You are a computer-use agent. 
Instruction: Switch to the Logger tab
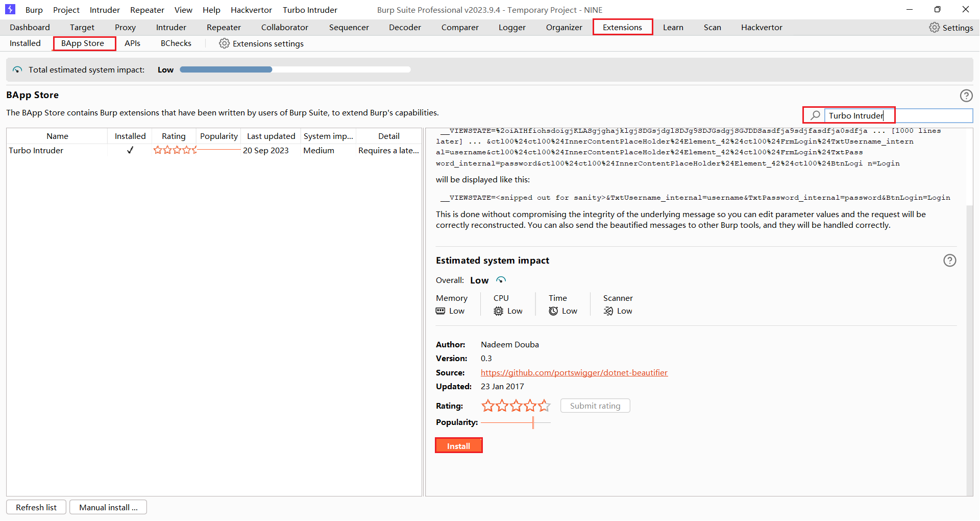click(x=512, y=28)
